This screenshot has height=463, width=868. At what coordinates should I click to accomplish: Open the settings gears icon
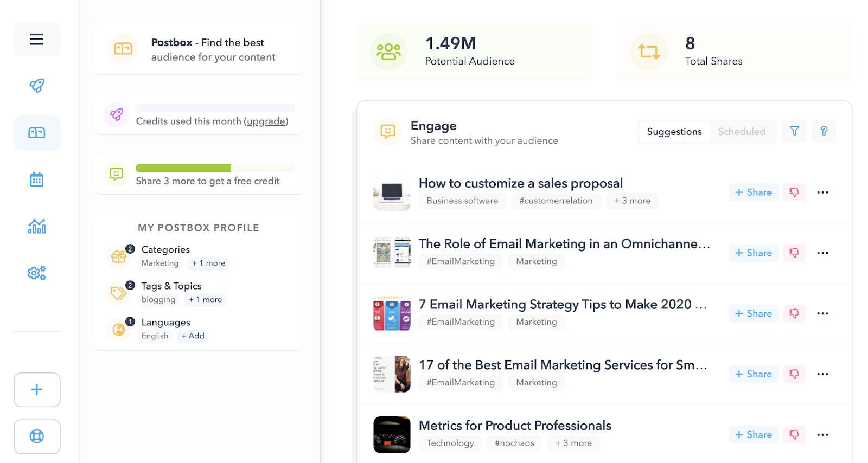[37, 273]
